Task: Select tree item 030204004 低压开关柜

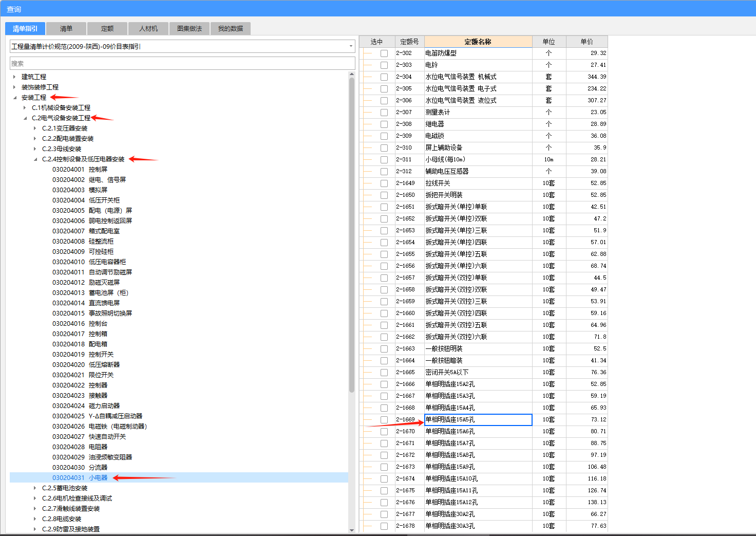Action: [x=86, y=200]
